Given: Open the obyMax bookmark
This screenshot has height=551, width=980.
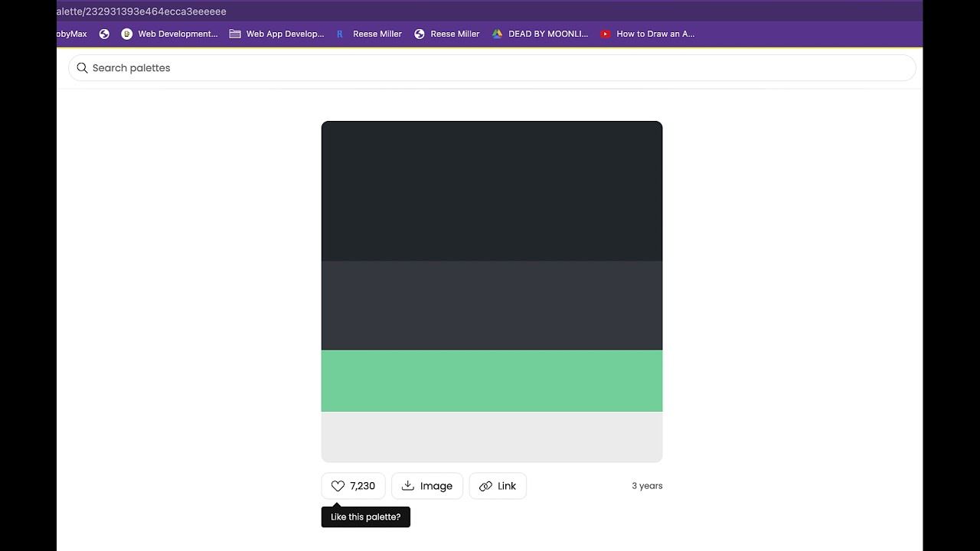Looking at the screenshot, I should [72, 34].
